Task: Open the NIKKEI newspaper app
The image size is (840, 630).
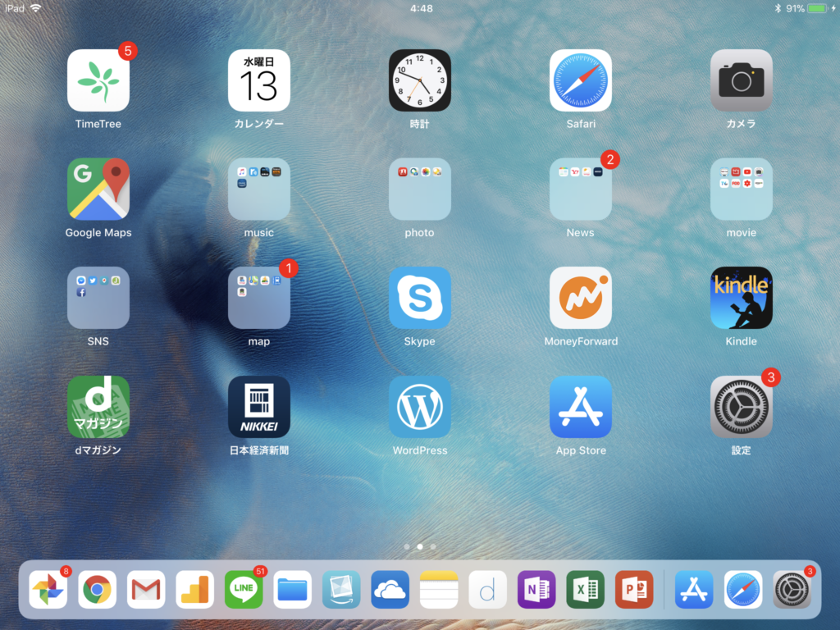Action: pyautogui.click(x=259, y=407)
